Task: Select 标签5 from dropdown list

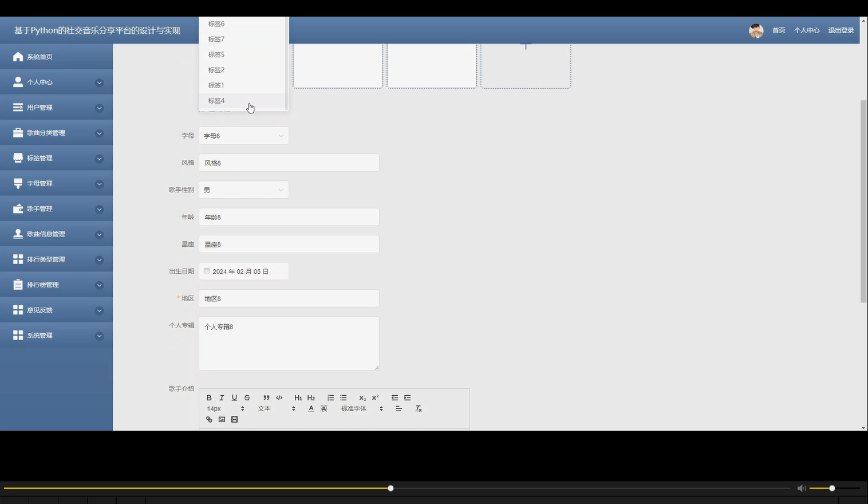Action: [242, 54]
